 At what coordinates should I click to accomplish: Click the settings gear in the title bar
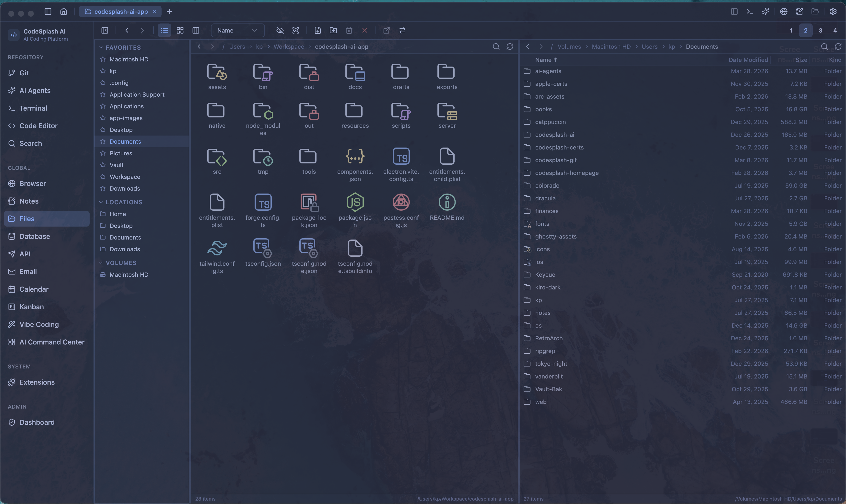coord(834,11)
